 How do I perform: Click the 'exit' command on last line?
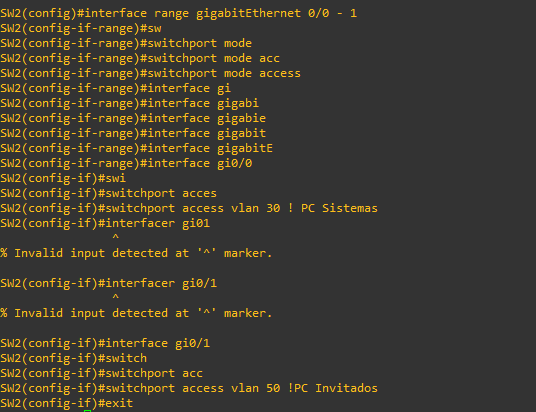coord(119,403)
